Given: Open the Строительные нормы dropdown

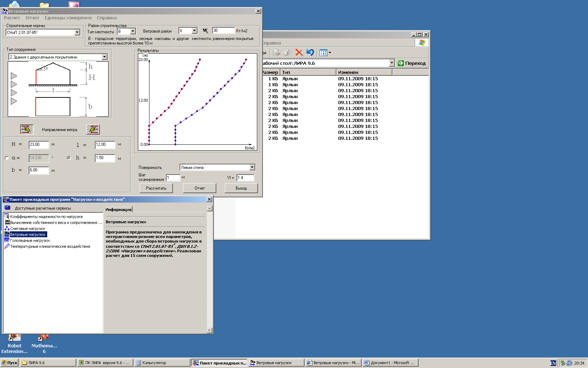Looking at the screenshot, I should 77,32.
